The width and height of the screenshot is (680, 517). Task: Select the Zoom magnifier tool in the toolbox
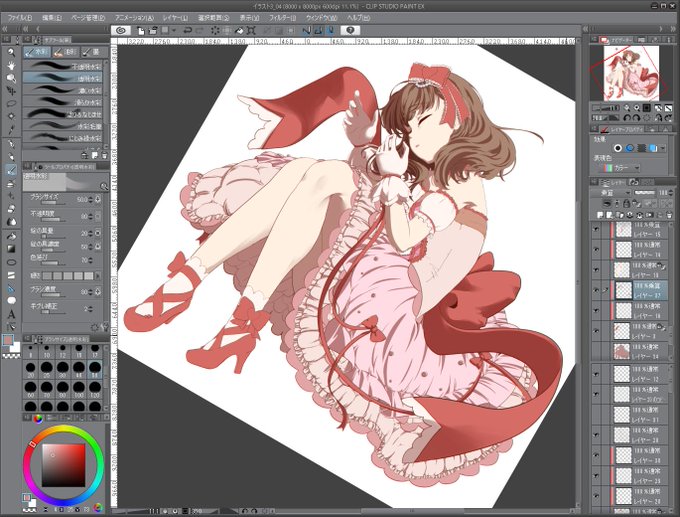click(11, 52)
